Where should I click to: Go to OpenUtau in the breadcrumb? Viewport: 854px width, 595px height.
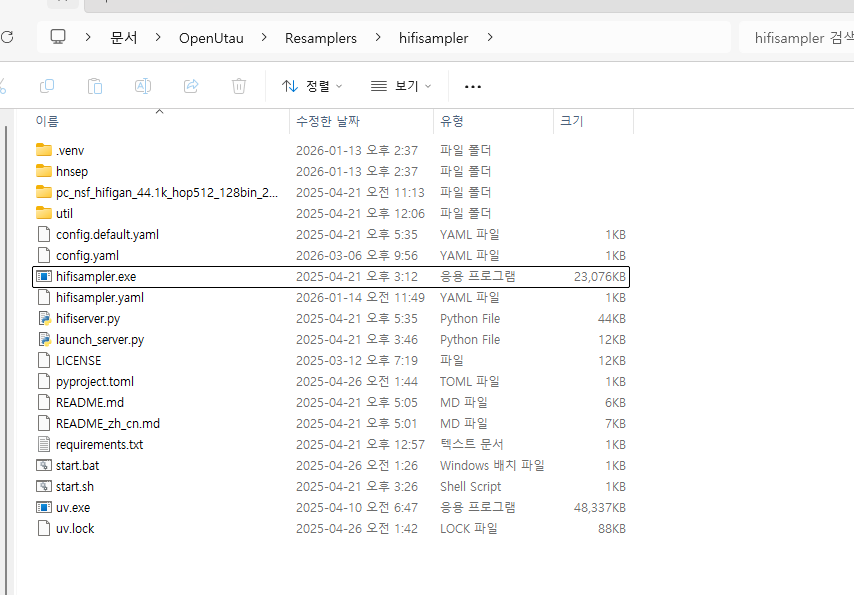(x=211, y=38)
